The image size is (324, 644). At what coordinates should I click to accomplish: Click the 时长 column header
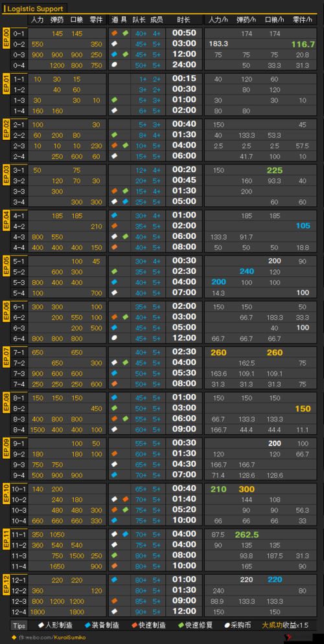tap(183, 19)
